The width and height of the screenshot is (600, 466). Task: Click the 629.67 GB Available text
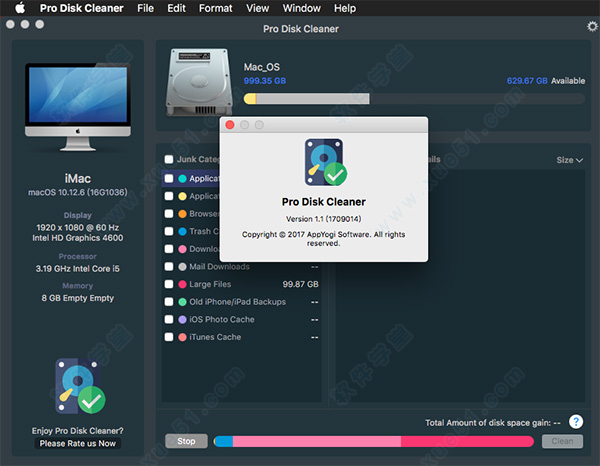coord(546,81)
